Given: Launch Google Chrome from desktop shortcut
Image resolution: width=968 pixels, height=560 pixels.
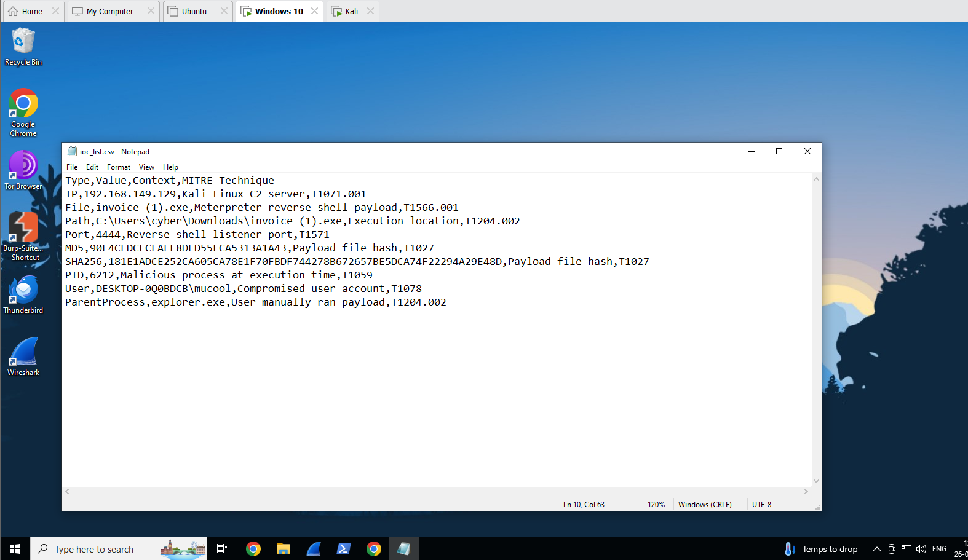Looking at the screenshot, I should point(23,112).
